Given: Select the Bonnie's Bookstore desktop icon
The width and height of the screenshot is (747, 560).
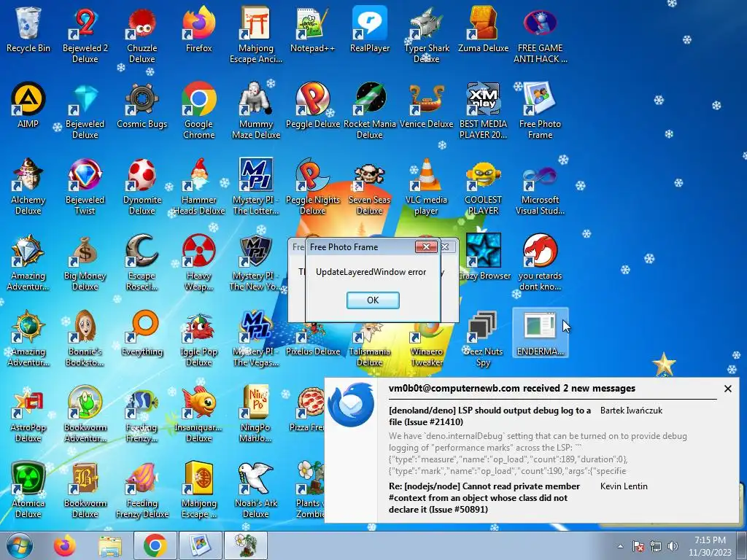Looking at the screenshot, I should point(85,339).
